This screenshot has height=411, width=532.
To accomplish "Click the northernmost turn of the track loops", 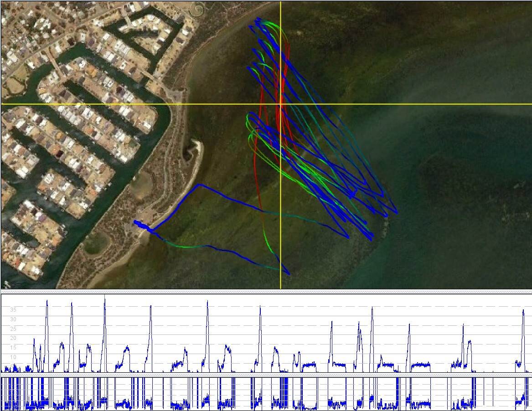I will [x=258, y=19].
